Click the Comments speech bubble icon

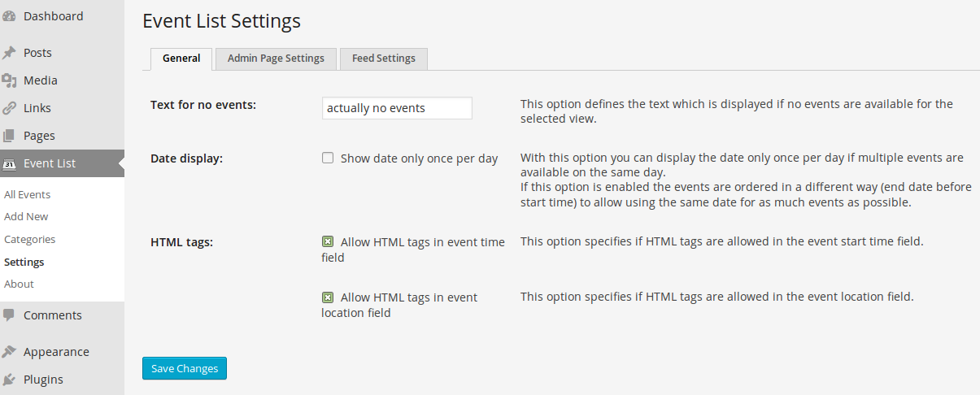pyautogui.click(x=10, y=315)
